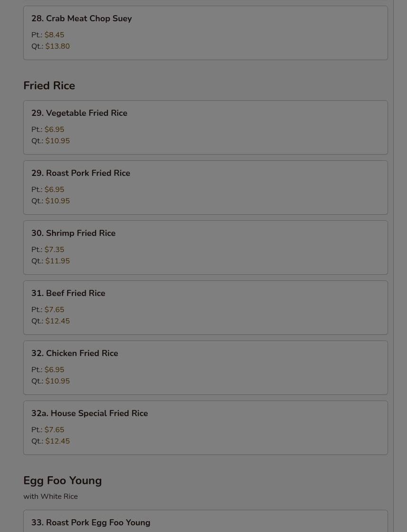Click Shrimp Fried Rice pint price $7.35
The height and width of the screenshot is (532, 407).
pos(54,249)
